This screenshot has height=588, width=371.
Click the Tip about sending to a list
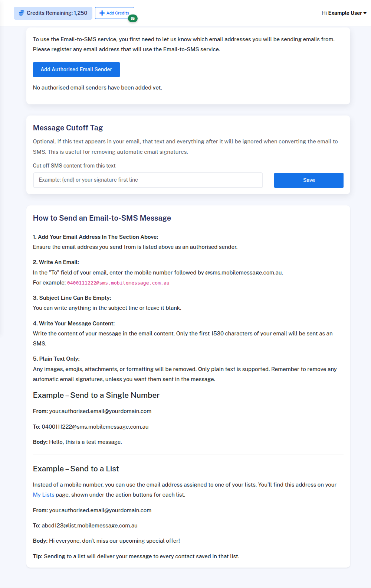136,556
